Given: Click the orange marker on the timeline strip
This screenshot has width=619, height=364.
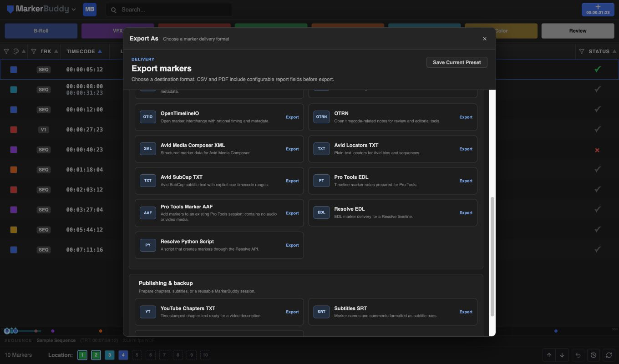Looking at the screenshot, I should pyautogui.click(x=101, y=331).
